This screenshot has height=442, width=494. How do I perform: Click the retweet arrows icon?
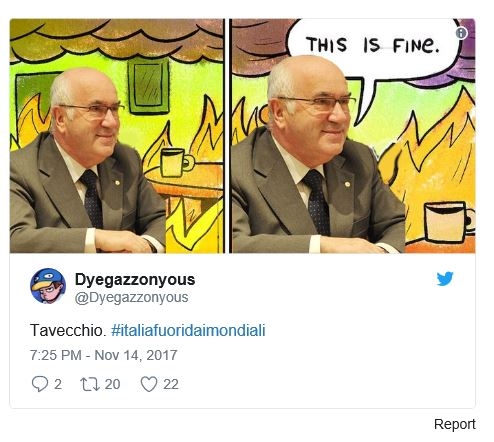point(90,384)
